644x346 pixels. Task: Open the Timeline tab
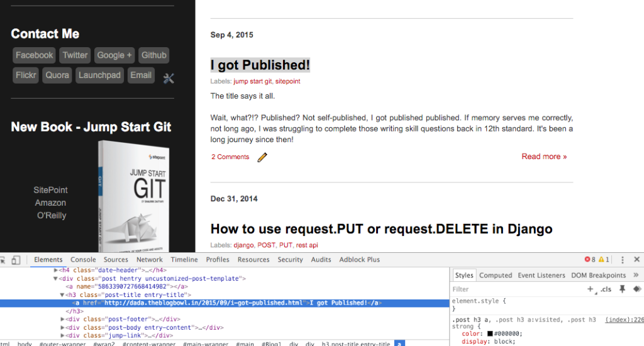pos(184,260)
